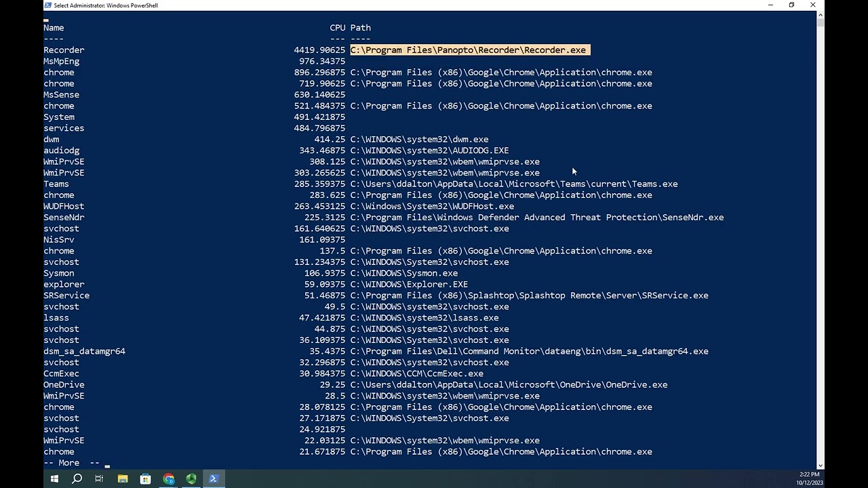Click the Name column header
This screenshot has width=868, height=488.
click(x=54, y=28)
